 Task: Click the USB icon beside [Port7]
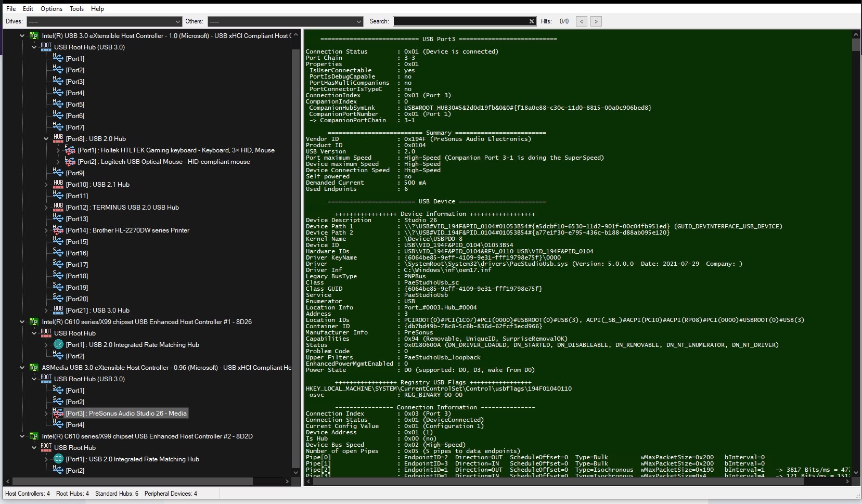[x=58, y=127]
